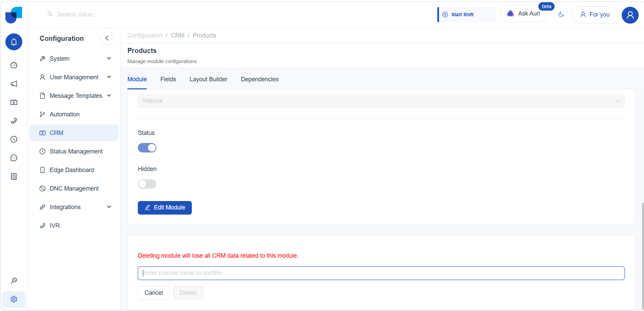Image resolution: width=644 pixels, height=311 pixels.
Task: Open the Internal dropdown
Action: [x=381, y=101]
